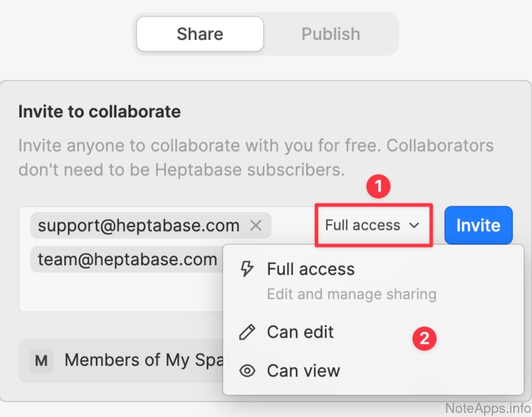Select Can edit permission option

click(x=300, y=332)
